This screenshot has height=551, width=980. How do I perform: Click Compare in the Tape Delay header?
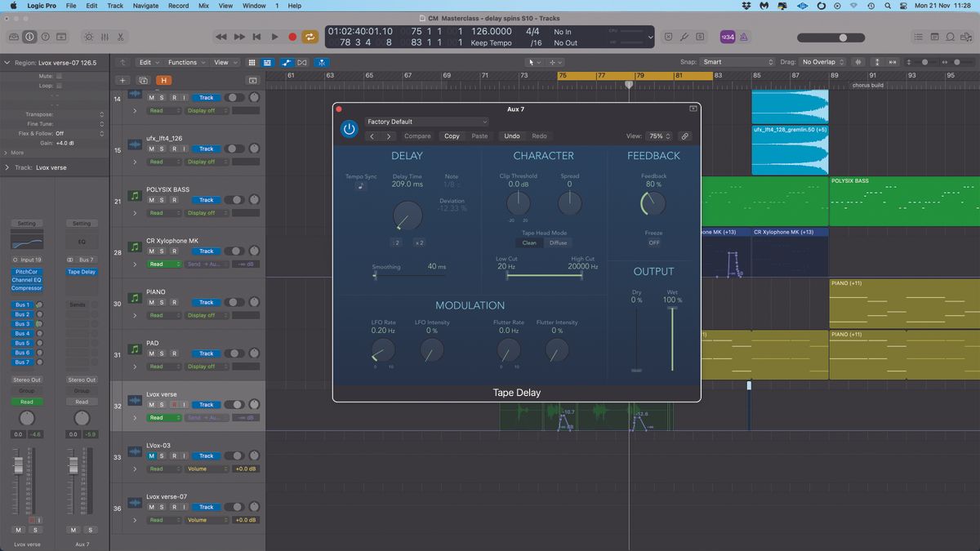[417, 136]
